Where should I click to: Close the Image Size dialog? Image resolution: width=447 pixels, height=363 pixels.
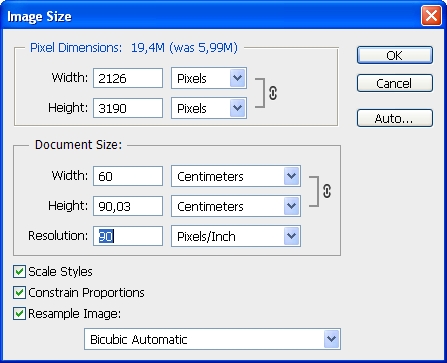(x=431, y=16)
